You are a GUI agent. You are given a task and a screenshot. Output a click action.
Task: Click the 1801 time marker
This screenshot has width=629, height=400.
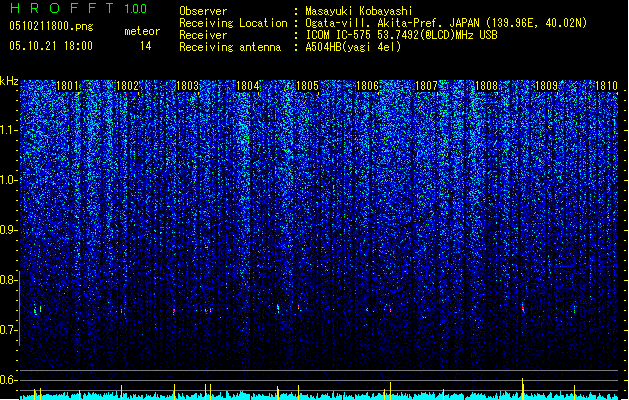click(67, 86)
